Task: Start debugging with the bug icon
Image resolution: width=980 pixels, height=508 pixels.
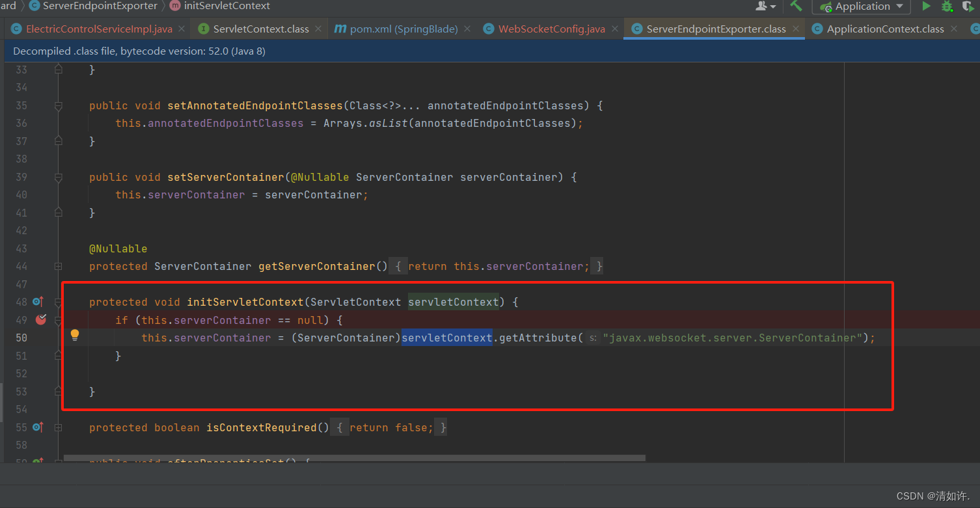Action: [x=947, y=7]
